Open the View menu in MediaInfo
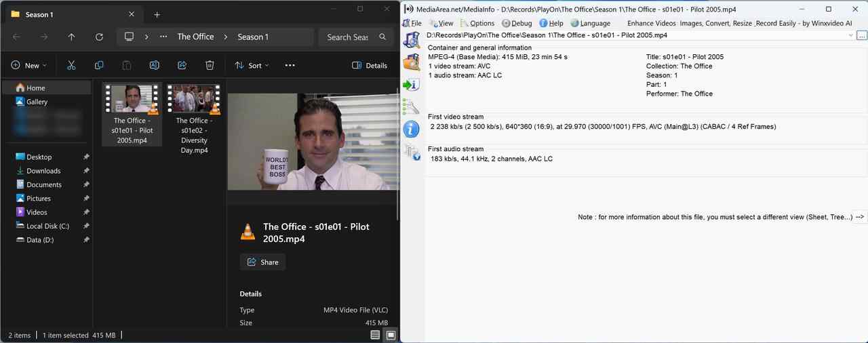The height and width of the screenshot is (343, 868). (x=441, y=23)
